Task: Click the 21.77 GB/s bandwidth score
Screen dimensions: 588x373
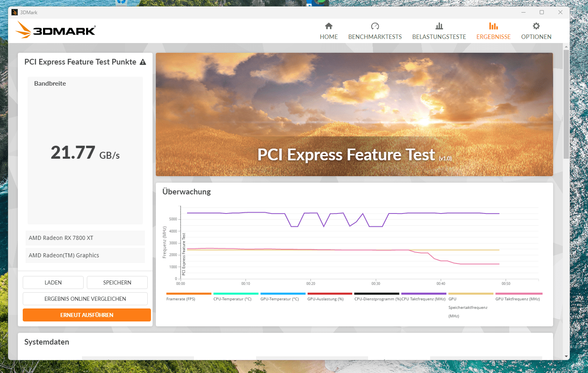Action: (85, 153)
